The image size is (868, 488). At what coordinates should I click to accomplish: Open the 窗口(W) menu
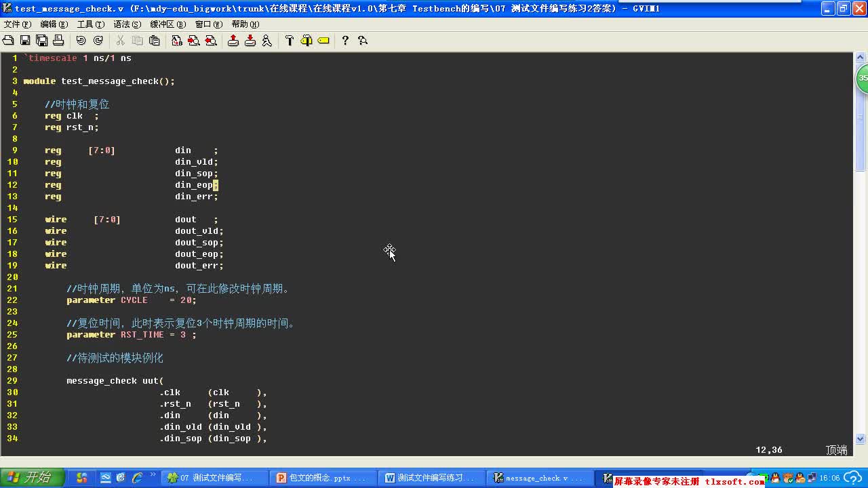208,24
